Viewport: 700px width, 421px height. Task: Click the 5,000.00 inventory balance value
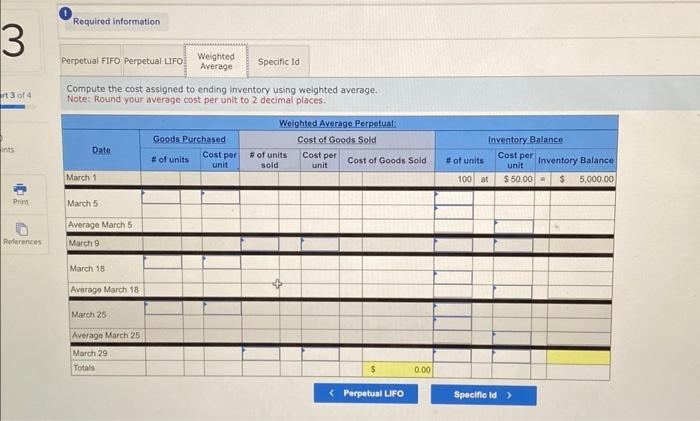[596, 179]
